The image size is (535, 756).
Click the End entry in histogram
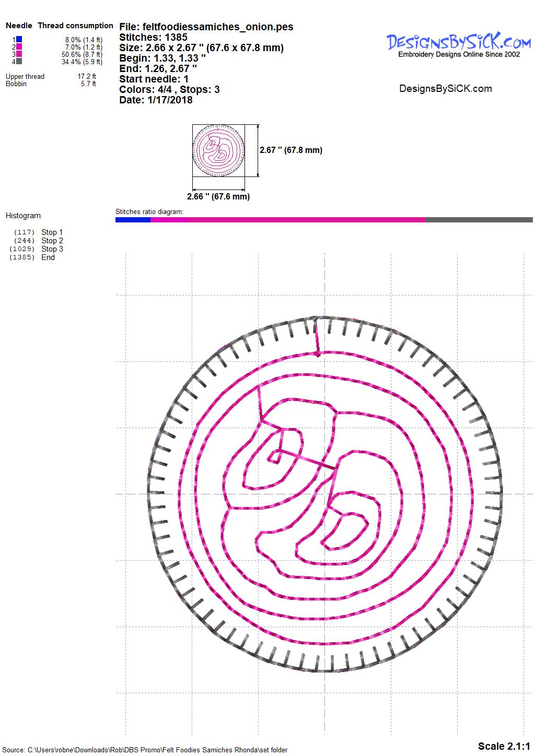48,257
